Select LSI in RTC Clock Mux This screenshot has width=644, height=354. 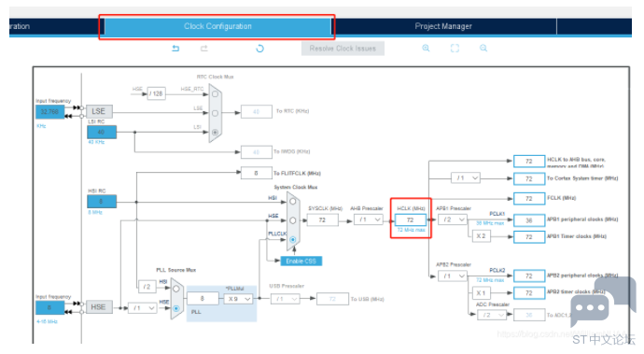click(x=215, y=133)
